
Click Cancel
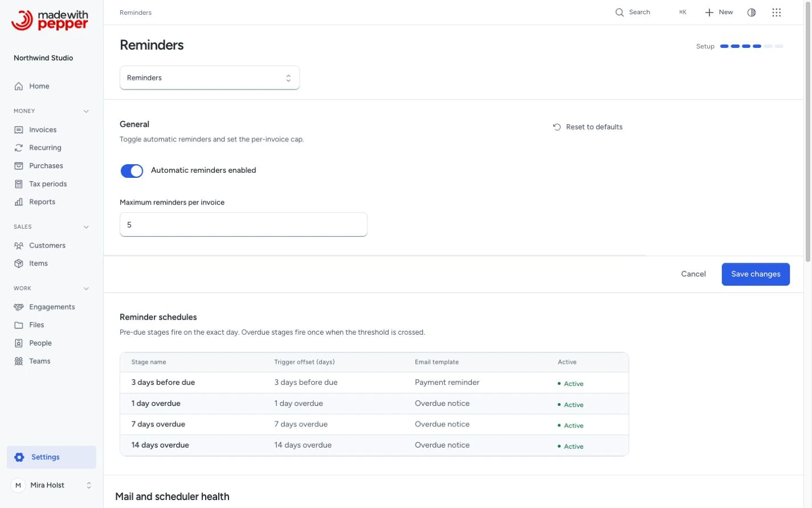(693, 274)
